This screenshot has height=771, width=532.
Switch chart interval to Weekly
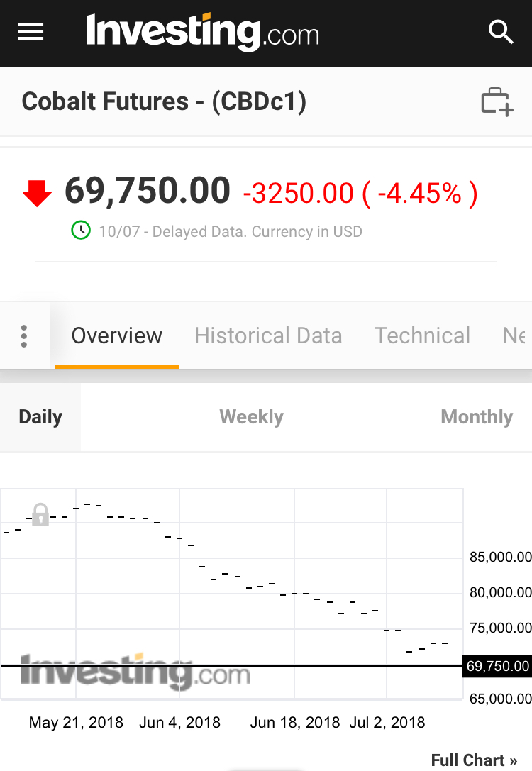click(251, 417)
